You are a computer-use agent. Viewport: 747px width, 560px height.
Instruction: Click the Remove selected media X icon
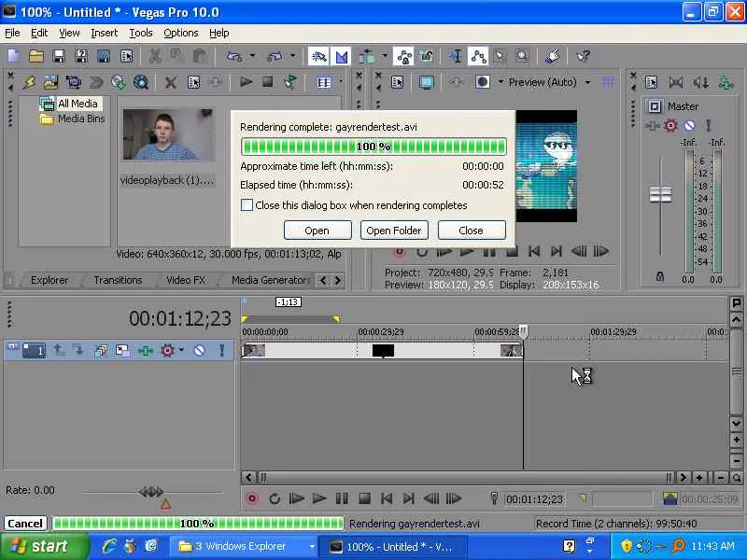click(x=171, y=82)
